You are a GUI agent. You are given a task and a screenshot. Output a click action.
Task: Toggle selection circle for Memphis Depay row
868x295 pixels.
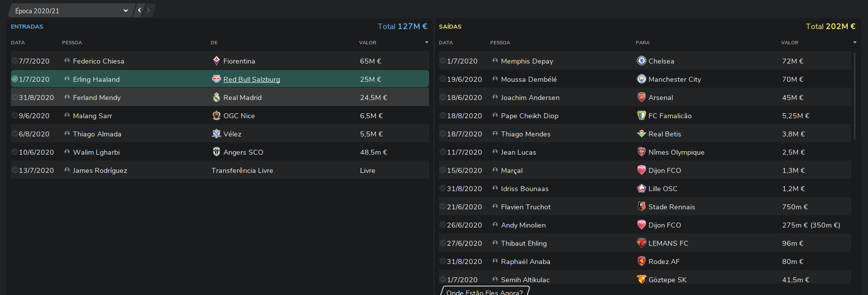443,61
